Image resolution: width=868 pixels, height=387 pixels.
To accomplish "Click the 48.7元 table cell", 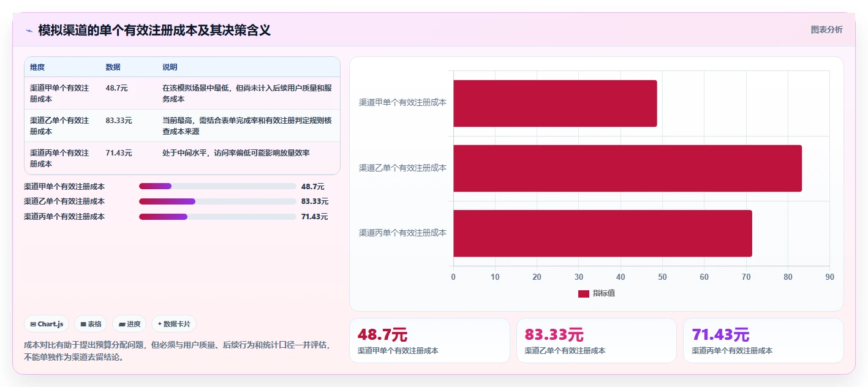I will tap(116, 88).
